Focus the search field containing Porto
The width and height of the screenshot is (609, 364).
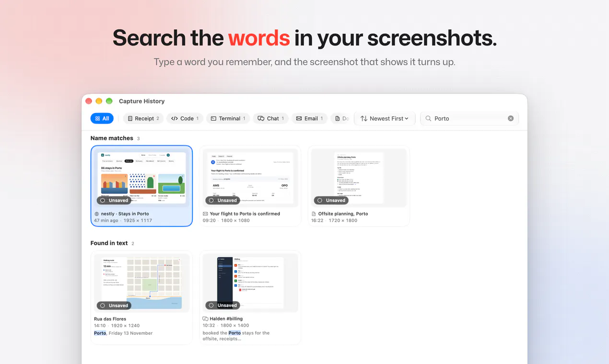click(469, 118)
